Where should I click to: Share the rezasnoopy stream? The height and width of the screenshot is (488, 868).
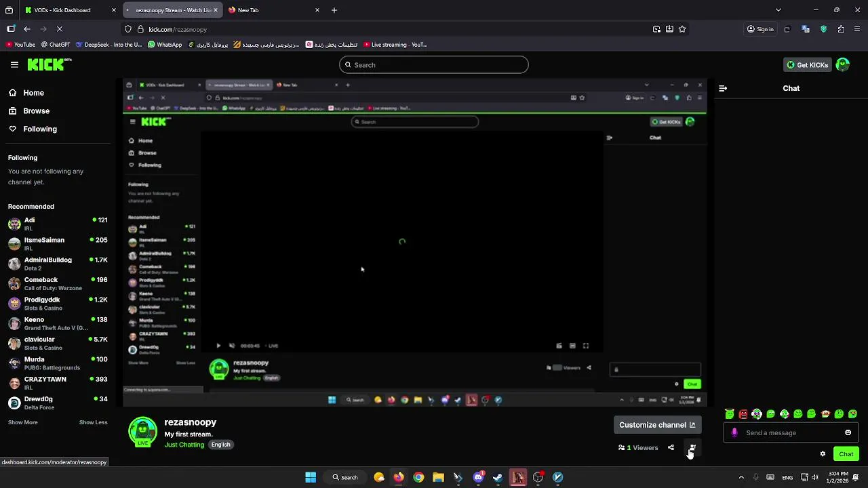click(671, 447)
